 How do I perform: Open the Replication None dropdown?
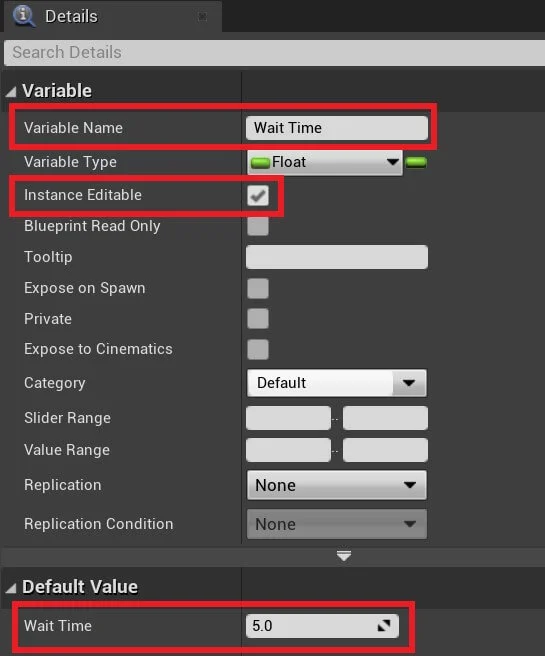coord(337,485)
